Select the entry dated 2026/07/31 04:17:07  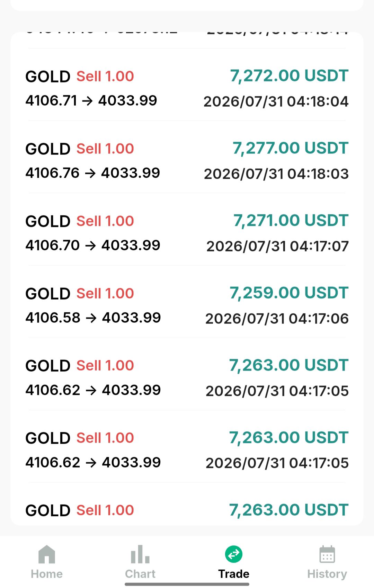(277, 246)
